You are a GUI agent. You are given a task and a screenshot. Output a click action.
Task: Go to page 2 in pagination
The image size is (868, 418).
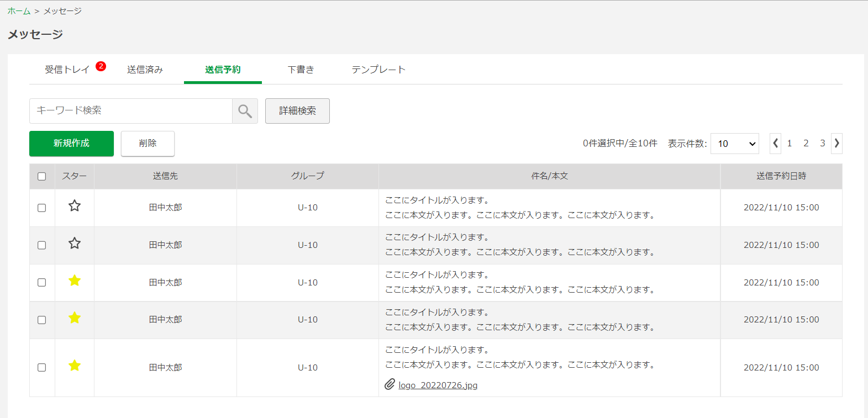coord(806,144)
